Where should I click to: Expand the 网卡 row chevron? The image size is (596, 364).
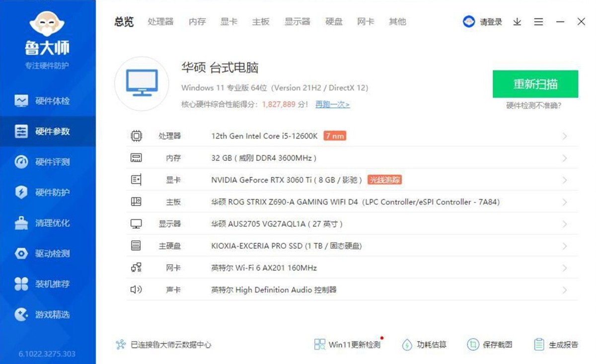[x=565, y=268]
